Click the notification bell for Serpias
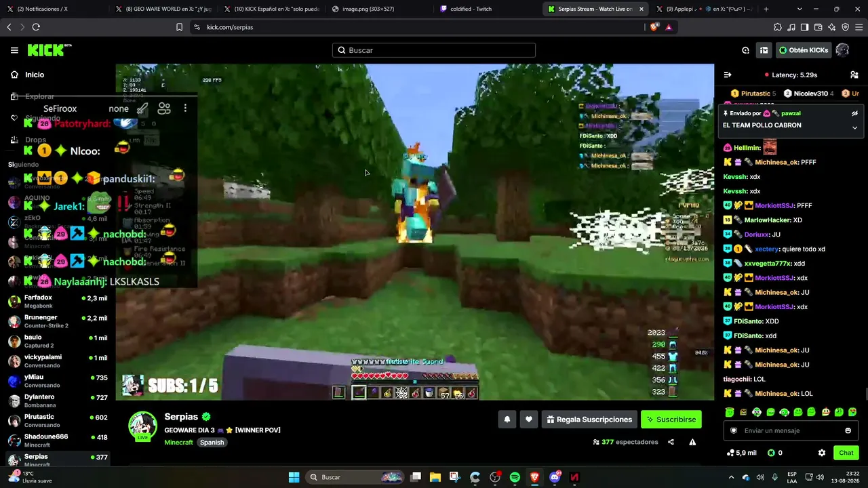This screenshot has height=488, width=868. (507, 420)
